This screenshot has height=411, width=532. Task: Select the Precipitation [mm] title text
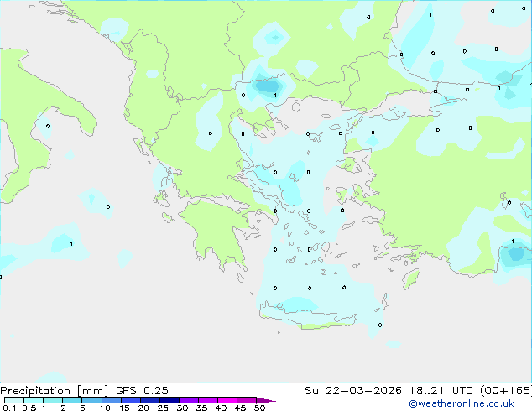(x=55, y=391)
